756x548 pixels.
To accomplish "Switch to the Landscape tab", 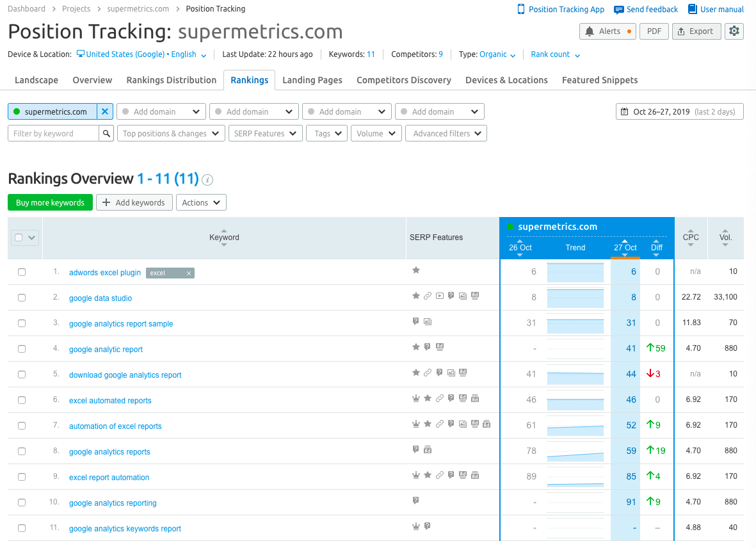I will (36, 80).
